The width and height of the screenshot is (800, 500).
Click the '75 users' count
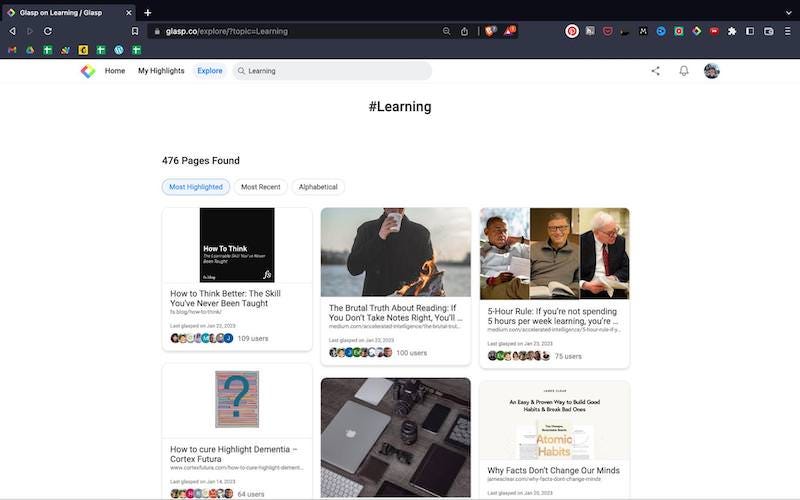tap(568, 356)
